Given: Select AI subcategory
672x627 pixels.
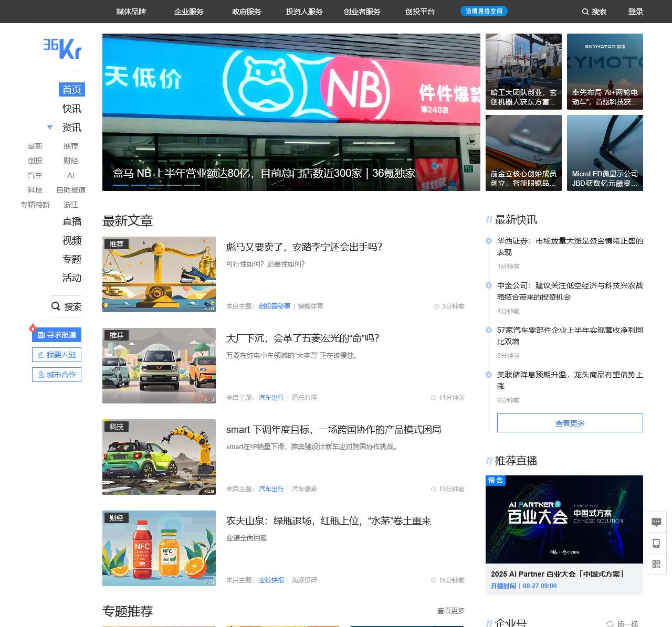Looking at the screenshot, I should (x=71, y=175).
